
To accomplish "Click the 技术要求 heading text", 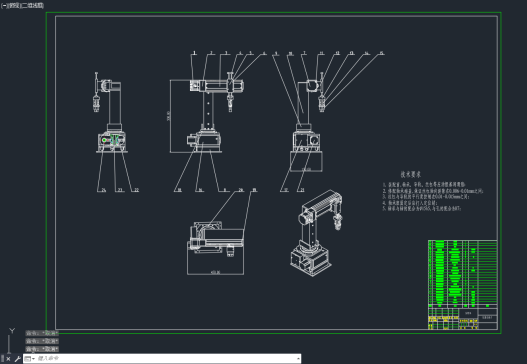I will tap(410, 174).
